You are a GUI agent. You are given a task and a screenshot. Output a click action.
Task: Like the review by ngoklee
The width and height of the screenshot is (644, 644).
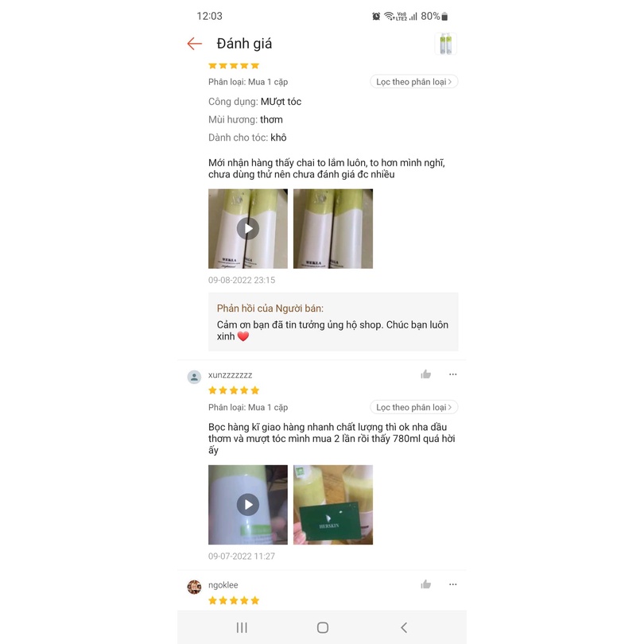click(426, 584)
